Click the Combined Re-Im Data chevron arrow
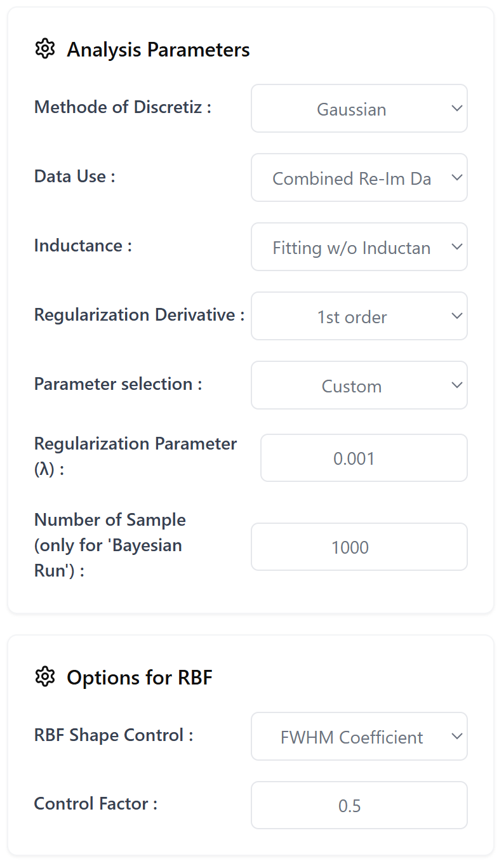 coord(456,178)
